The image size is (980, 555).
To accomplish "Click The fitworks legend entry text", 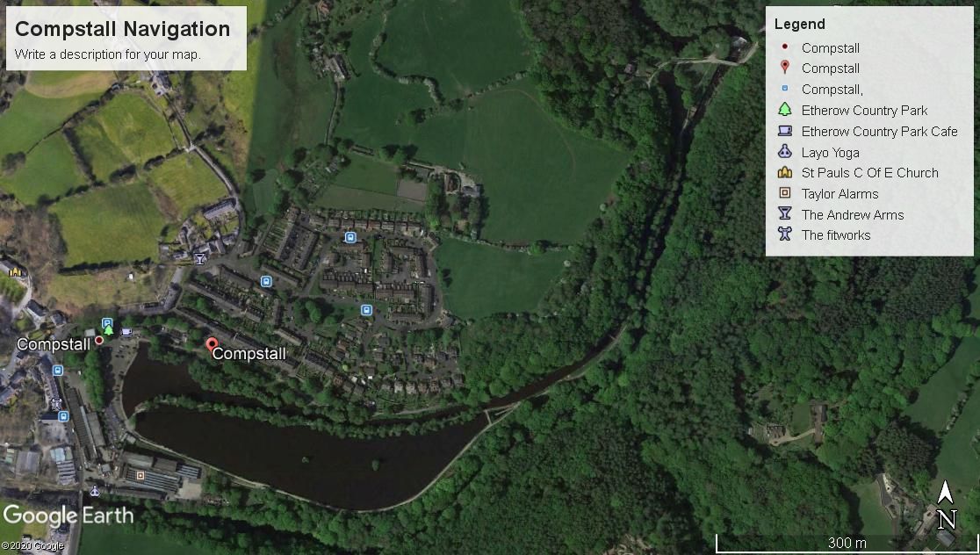I will tap(836, 235).
